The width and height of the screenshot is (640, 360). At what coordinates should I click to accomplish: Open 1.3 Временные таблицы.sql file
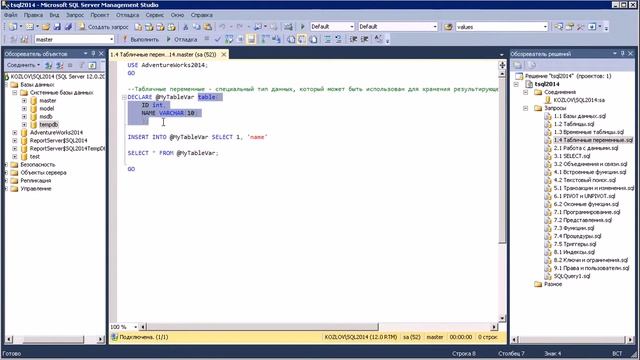589,132
